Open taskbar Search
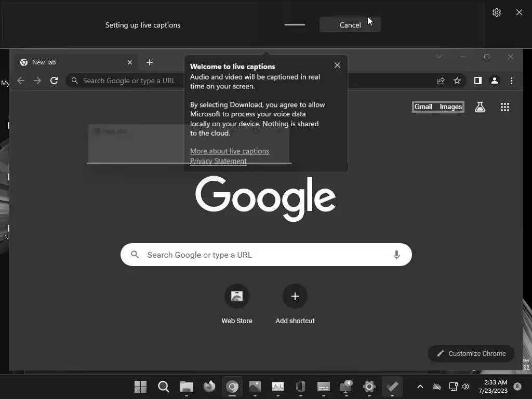The width and height of the screenshot is (532, 399). point(163,387)
